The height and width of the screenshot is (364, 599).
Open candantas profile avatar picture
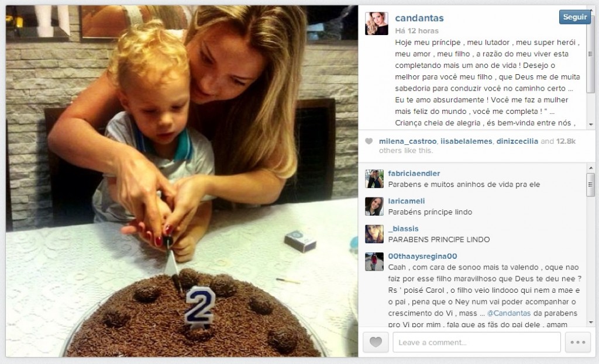click(x=376, y=23)
